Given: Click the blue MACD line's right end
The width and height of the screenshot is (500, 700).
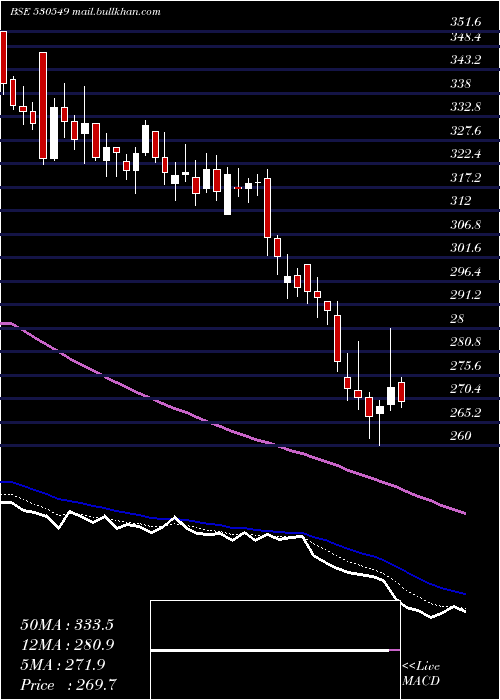Looking at the screenshot, I should click(464, 594).
